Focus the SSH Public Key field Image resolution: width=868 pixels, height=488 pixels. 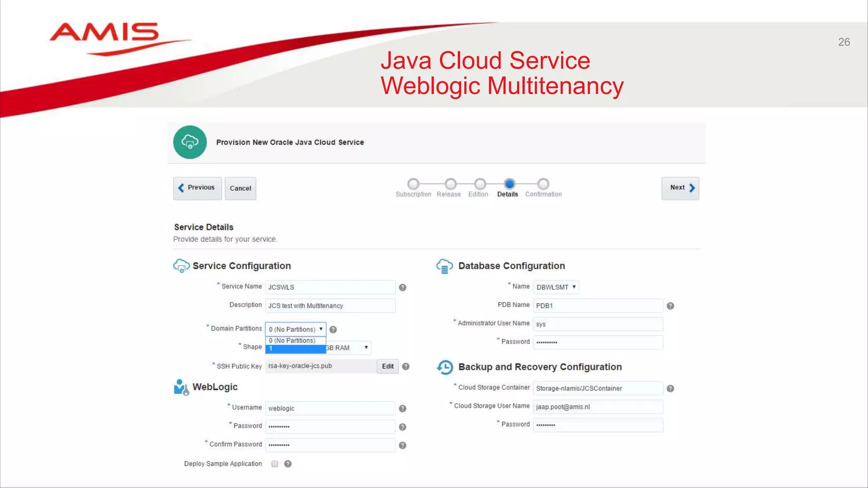coord(321,366)
